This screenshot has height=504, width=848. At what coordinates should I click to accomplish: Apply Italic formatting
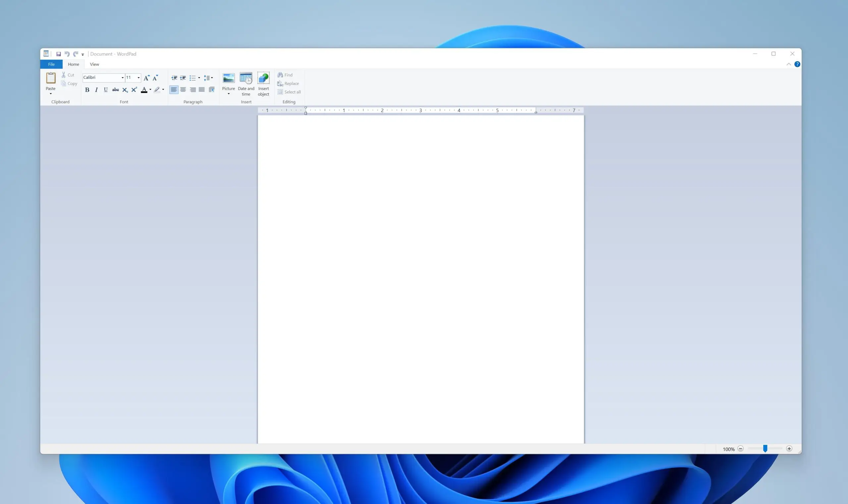pyautogui.click(x=96, y=89)
